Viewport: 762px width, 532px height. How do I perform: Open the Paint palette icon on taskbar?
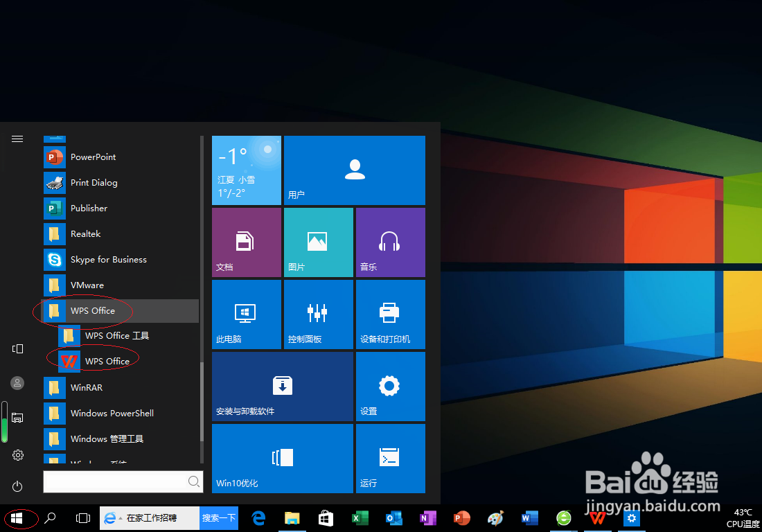point(496,518)
